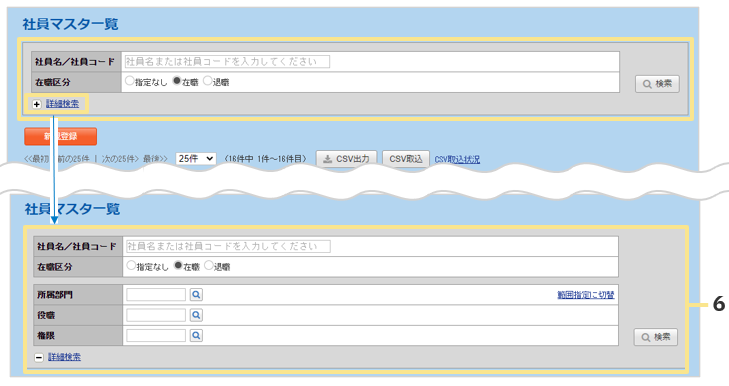729x386 pixels.
Task: Click the 詳細検索 link in the lower panel
Action: pos(64,357)
